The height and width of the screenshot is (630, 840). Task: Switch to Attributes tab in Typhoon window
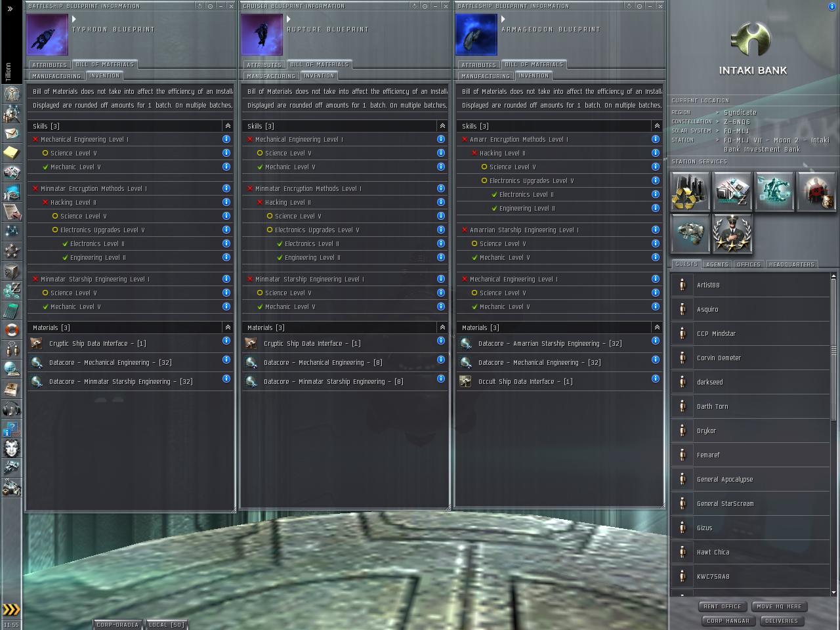point(49,65)
